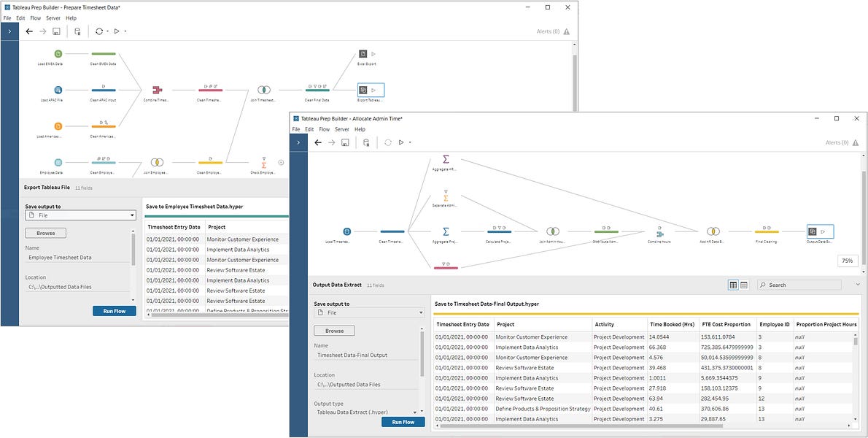Click the Save flow icon in the toolbar
Viewport: 868px width, 438px height.
[344, 142]
